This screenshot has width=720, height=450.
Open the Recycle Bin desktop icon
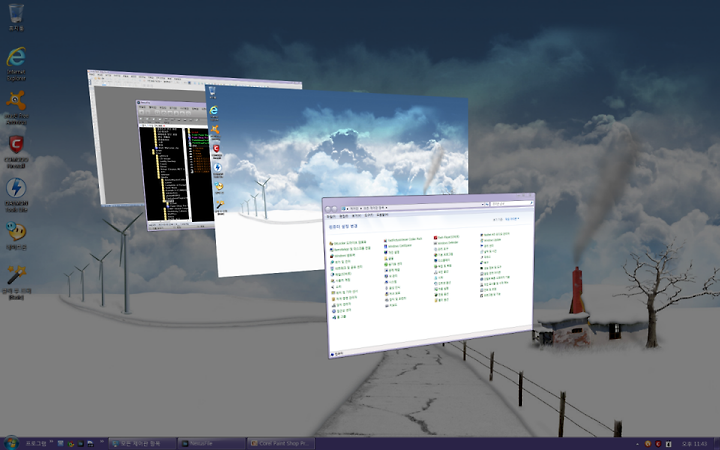[x=16, y=17]
